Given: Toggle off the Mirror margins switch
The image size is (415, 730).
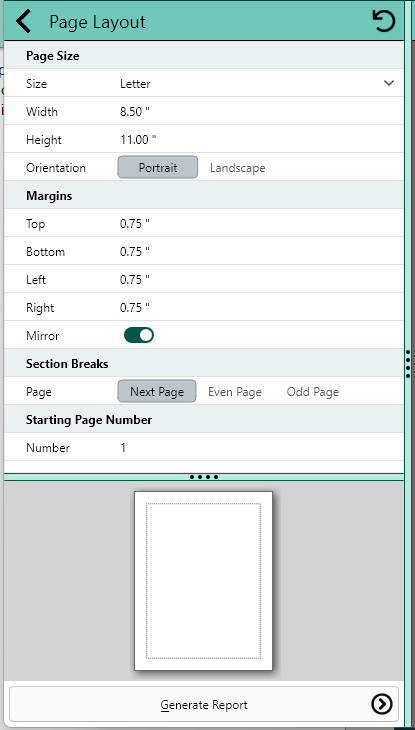Looking at the screenshot, I should pos(139,335).
